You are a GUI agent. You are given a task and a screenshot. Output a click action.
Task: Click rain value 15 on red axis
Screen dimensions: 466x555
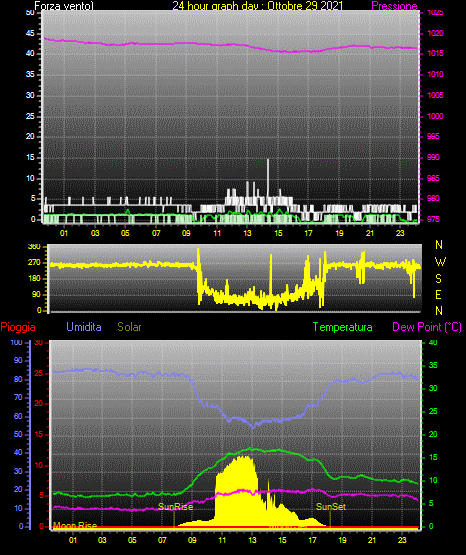tap(39, 434)
